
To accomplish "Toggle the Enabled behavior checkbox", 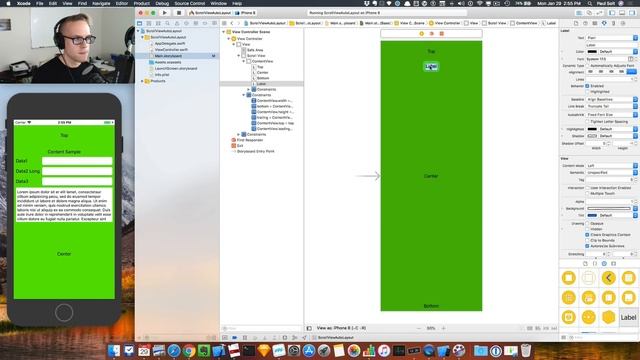I will tap(588, 86).
